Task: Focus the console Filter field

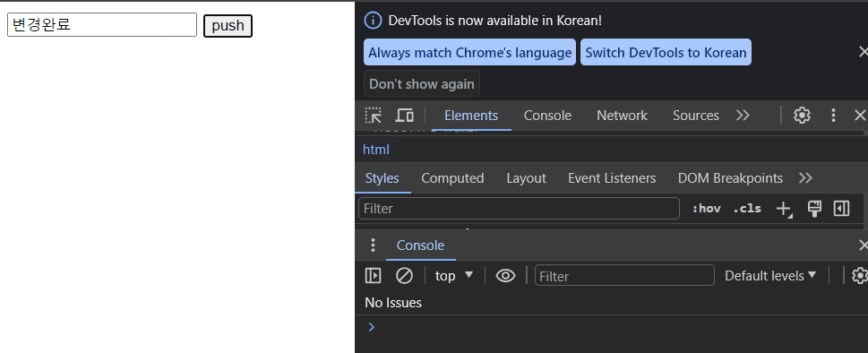Action: pyautogui.click(x=624, y=276)
